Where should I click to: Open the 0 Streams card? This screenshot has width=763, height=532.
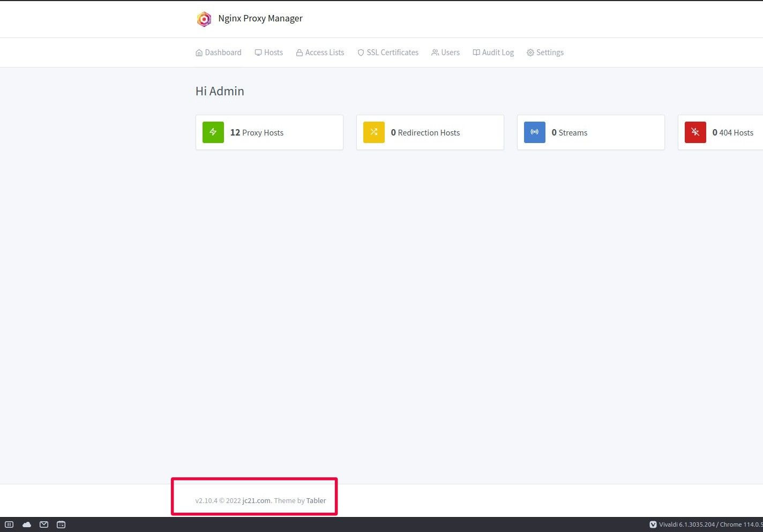[x=591, y=132]
